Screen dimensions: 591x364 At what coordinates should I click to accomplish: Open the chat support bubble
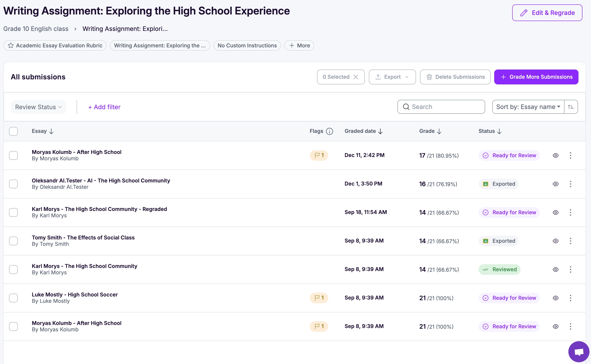(x=578, y=352)
